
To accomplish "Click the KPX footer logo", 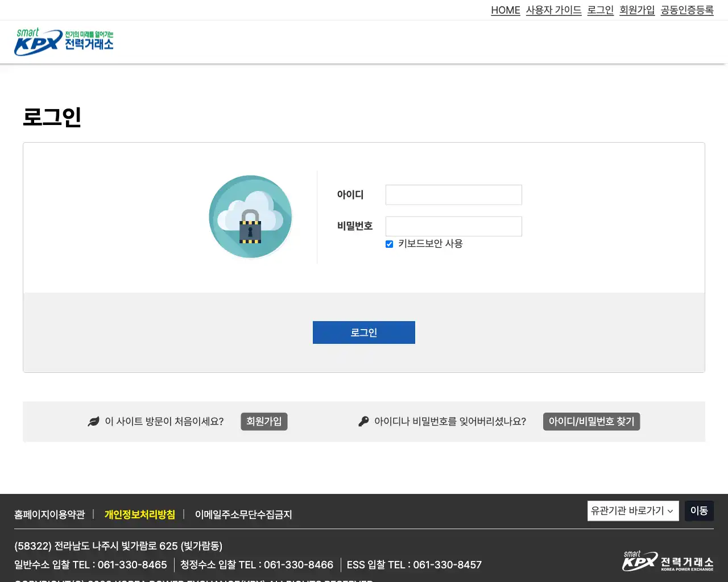I will click(668, 561).
